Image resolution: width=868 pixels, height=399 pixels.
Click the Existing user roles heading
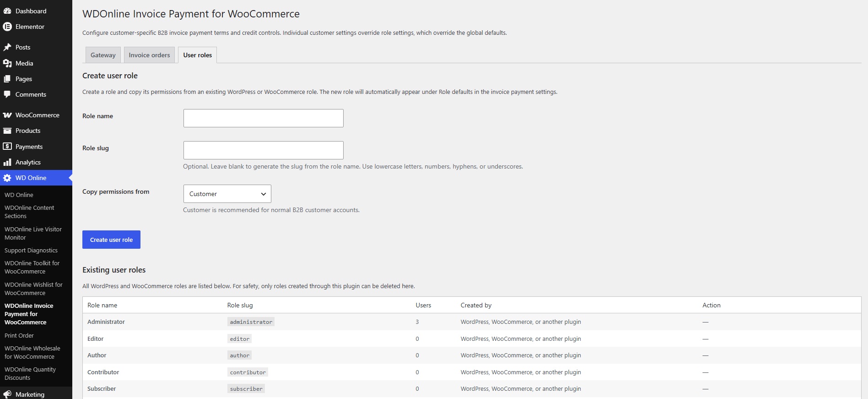click(x=114, y=270)
